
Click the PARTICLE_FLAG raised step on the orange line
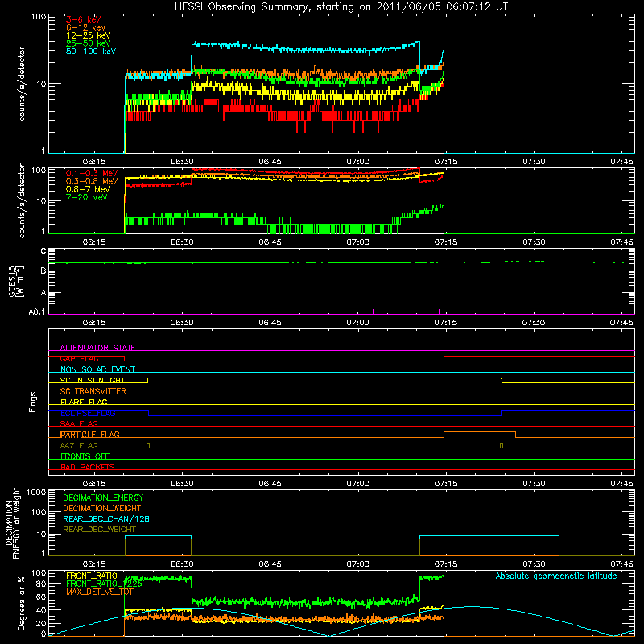(480, 432)
